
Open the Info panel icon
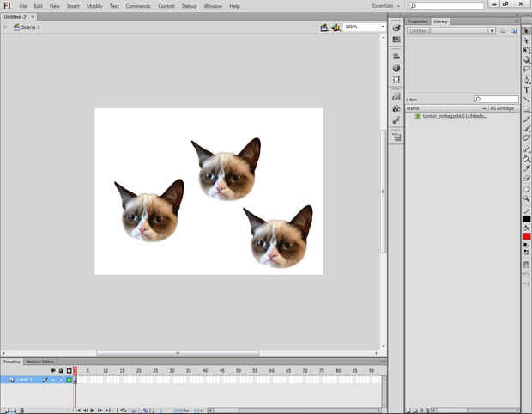[396, 68]
